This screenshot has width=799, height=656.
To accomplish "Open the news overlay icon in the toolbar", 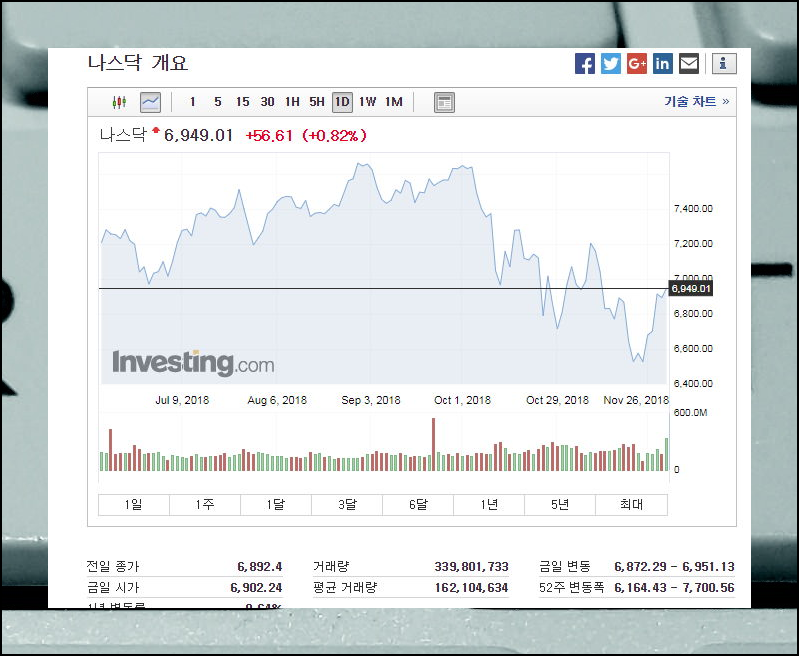I will 444,102.
